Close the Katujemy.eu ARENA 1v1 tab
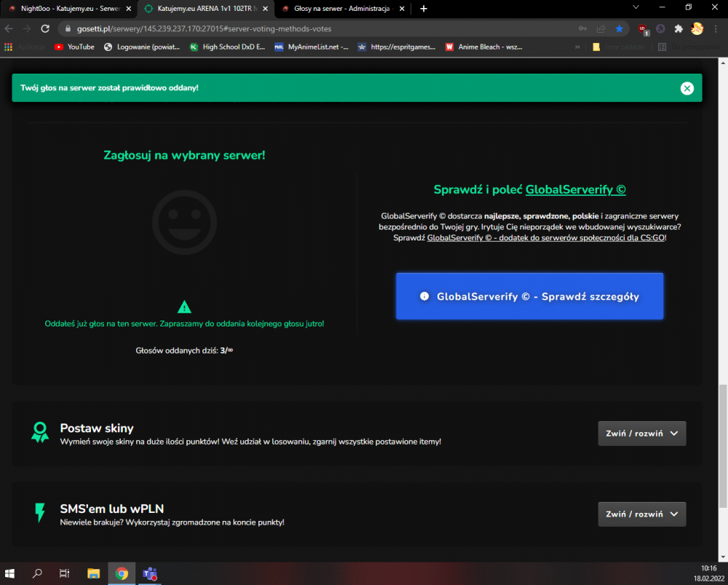The height and width of the screenshot is (585, 728). pos(266,8)
